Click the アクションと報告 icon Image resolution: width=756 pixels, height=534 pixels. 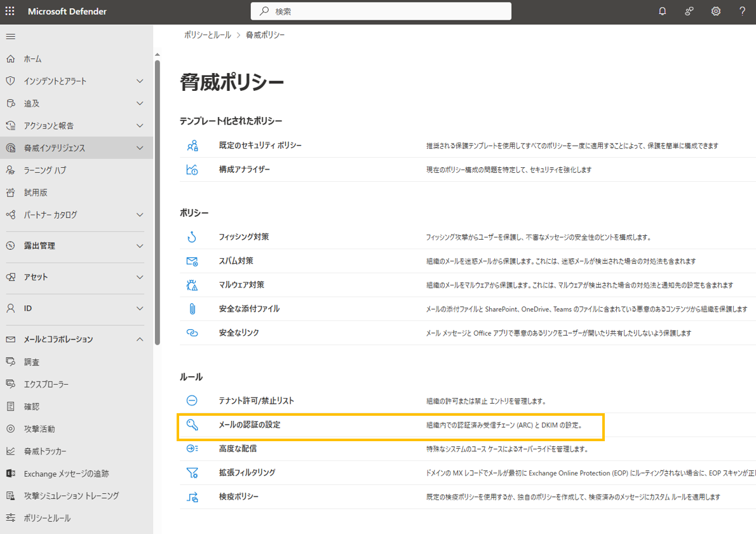click(x=11, y=125)
